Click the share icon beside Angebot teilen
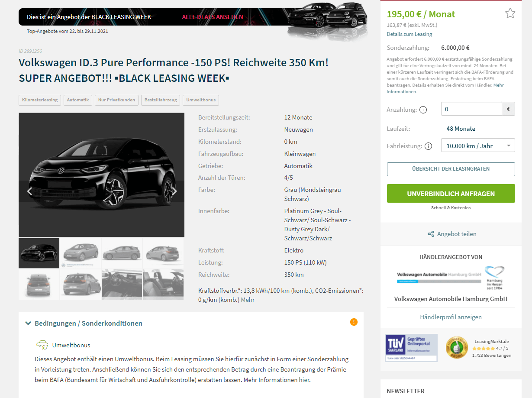The width and height of the screenshot is (532, 398). [431, 234]
